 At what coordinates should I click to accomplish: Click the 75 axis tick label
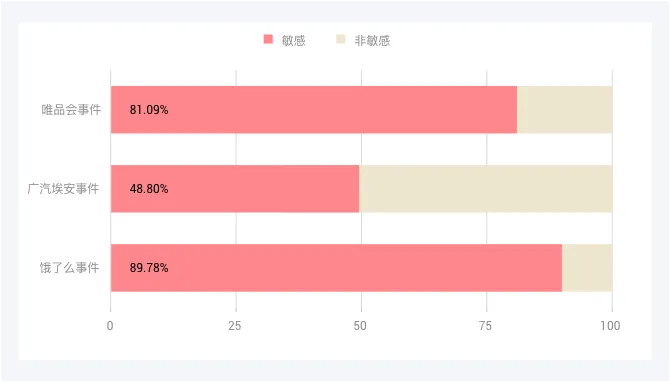(485, 326)
